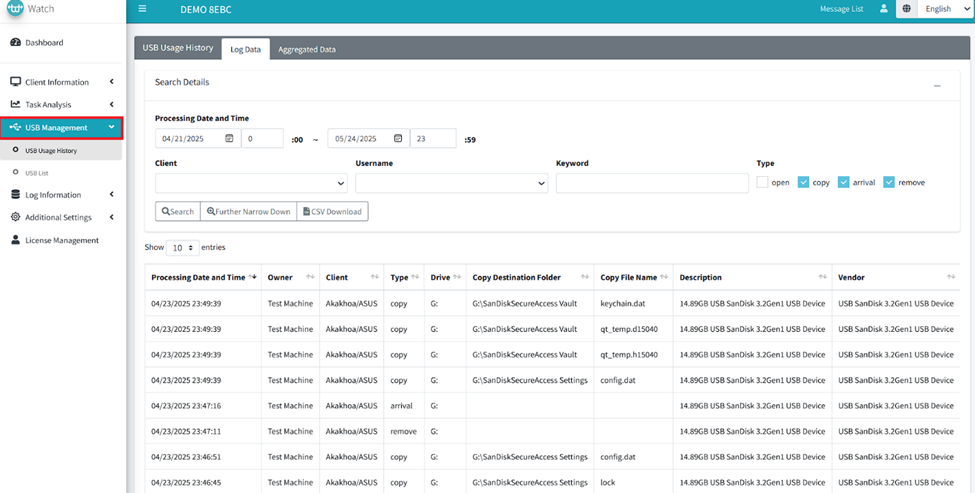Click the CSV Download button
This screenshot has width=975, height=493.
tap(332, 212)
